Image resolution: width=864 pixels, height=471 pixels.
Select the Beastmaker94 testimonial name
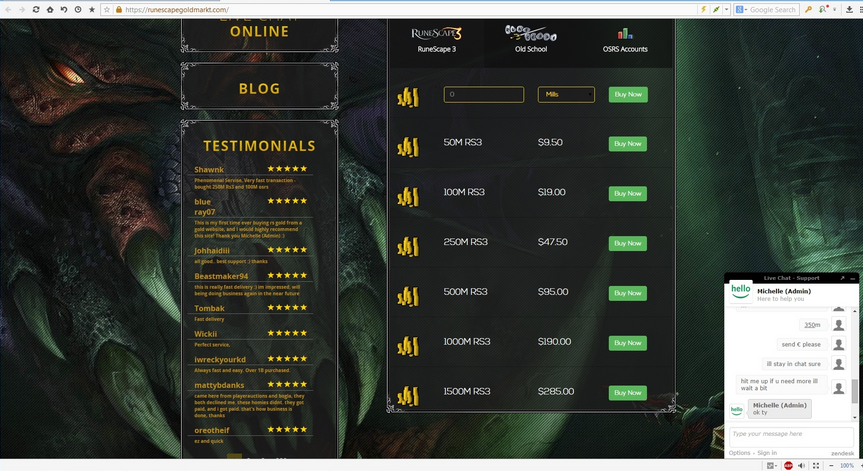[x=221, y=276]
